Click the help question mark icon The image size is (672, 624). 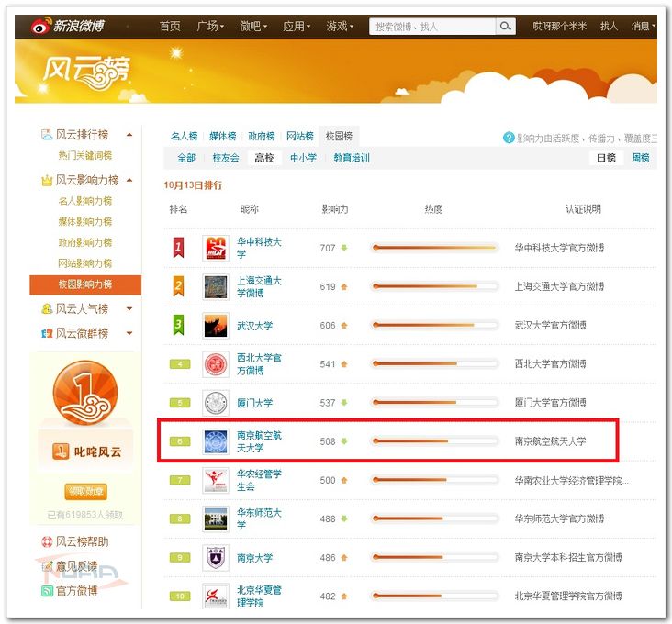point(509,138)
